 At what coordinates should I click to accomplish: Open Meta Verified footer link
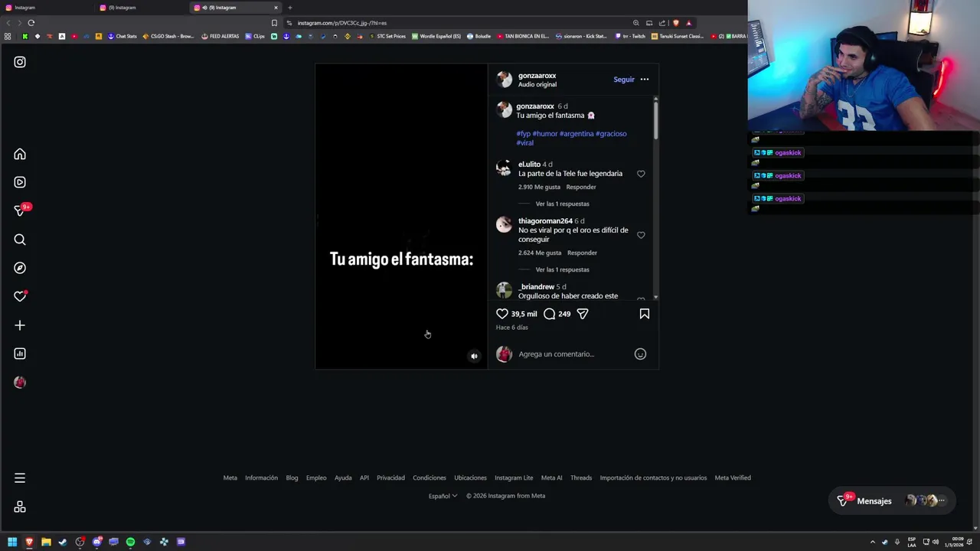click(733, 478)
